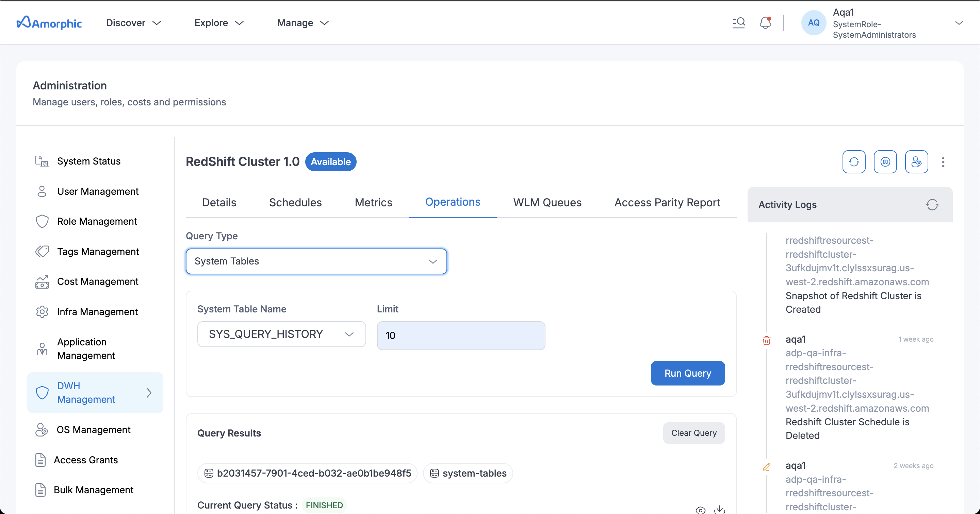The image size is (980, 514).
Task: Open the WLM Queues tab
Action: click(x=547, y=202)
